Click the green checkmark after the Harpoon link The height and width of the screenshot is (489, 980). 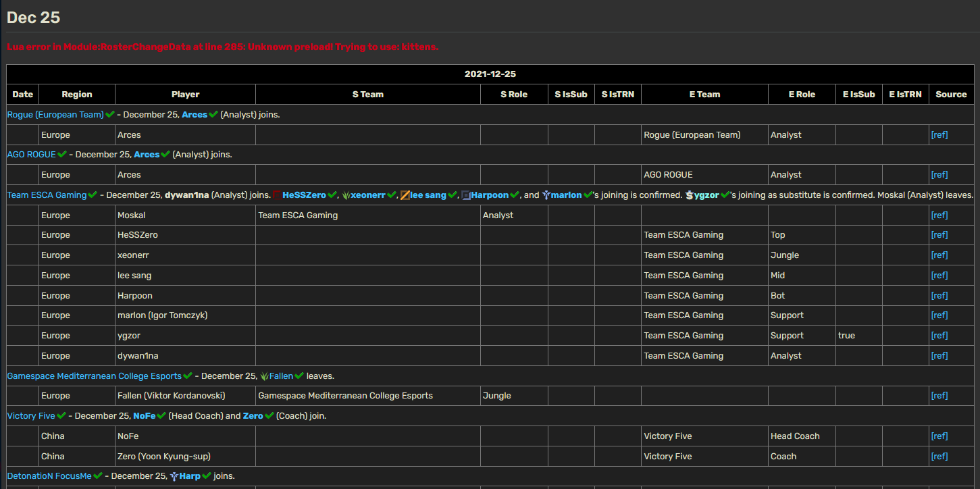515,195
